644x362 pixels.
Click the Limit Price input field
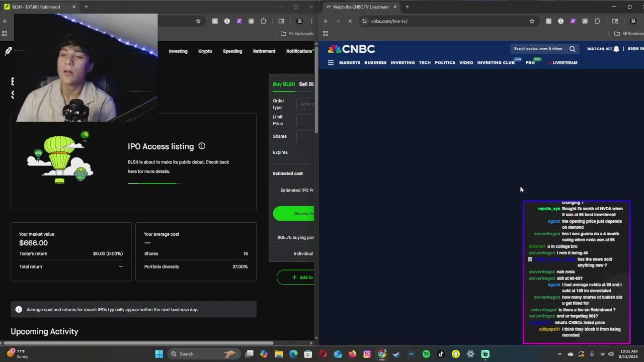305,120
